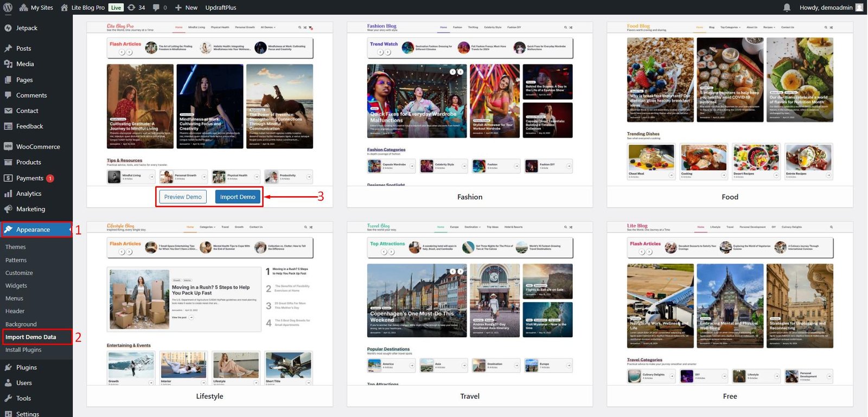Open Background submenu
This screenshot has width=868, height=417.
(21, 324)
